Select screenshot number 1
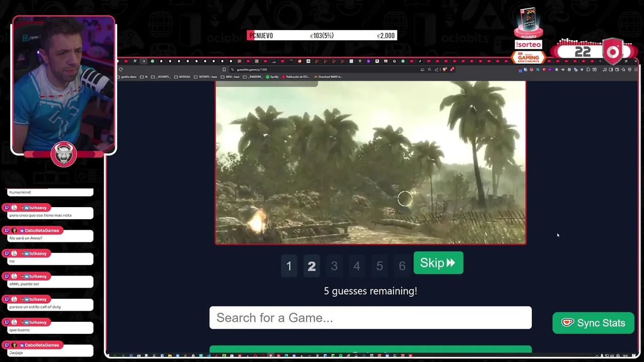 (289, 266)
